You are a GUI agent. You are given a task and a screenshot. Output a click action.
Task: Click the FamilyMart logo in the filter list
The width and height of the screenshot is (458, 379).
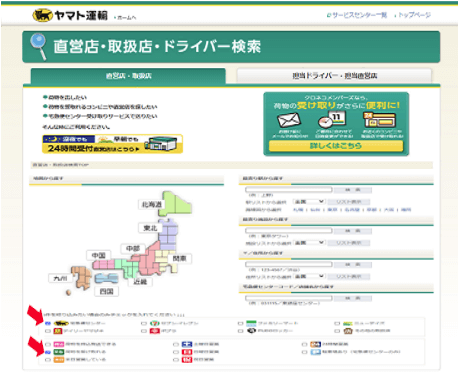251,323
